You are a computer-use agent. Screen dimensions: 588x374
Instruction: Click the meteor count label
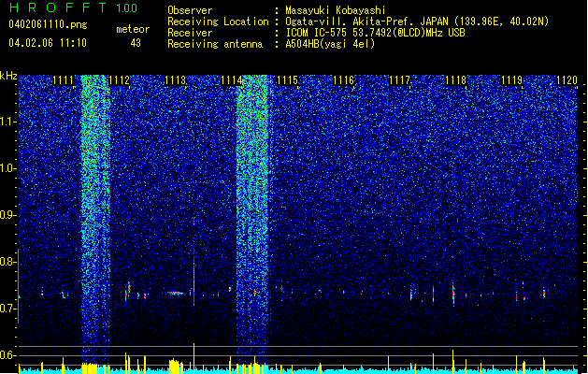coord(133,29)
